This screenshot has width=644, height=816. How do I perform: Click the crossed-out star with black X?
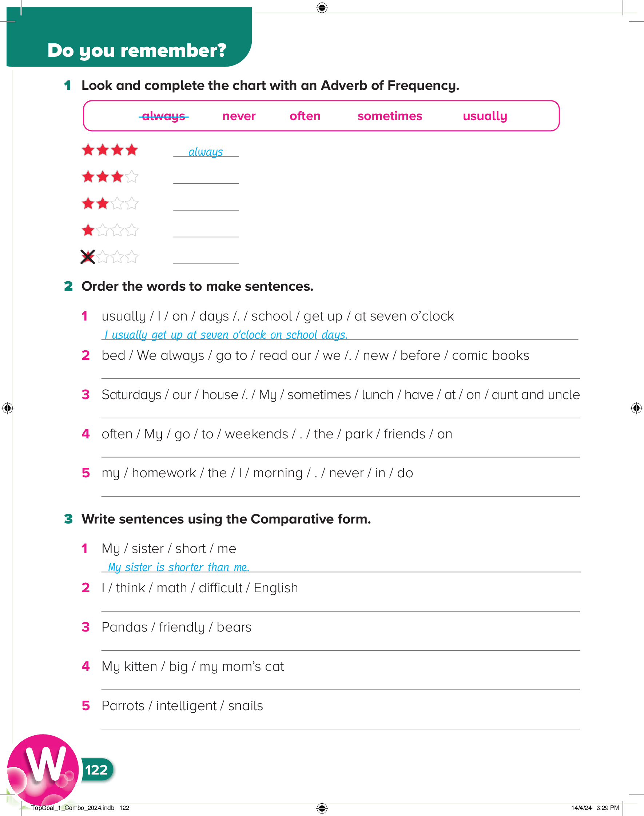pos(88,257)
